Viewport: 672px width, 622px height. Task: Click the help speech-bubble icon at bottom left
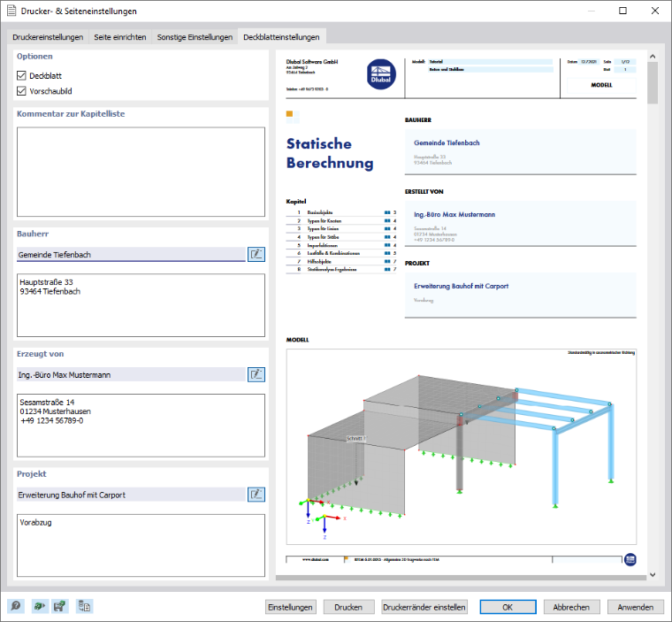click(16, 606)
